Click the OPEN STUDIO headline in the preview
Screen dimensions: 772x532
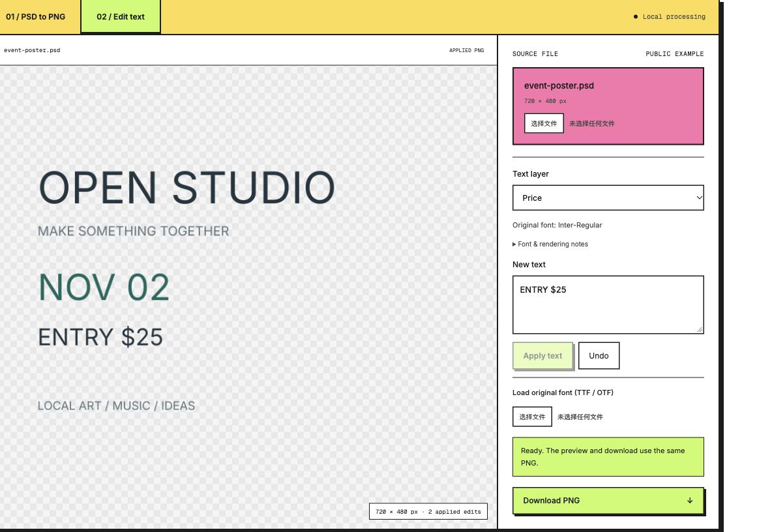[x=187, y=188]
